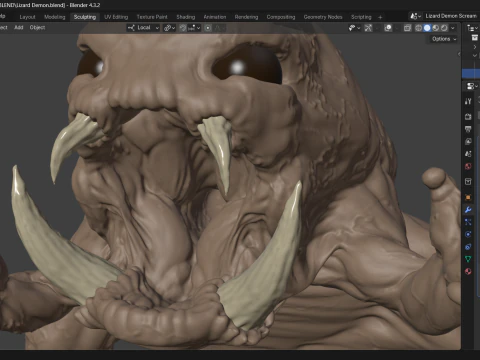The width and height of the screenshot is (480, 360).
Task: Expand the collapsed outliner row arrow
Action: (x=475, y=47)
